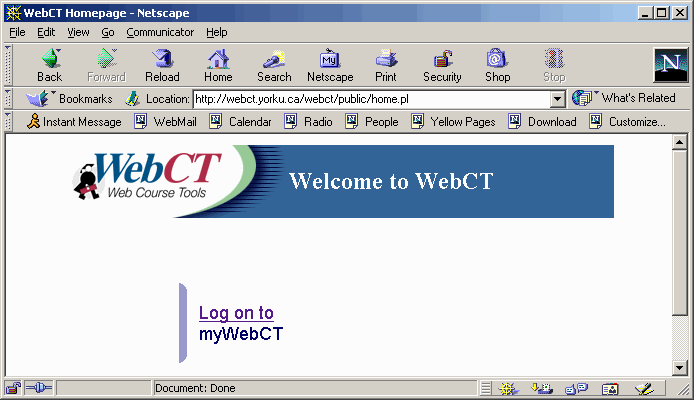Open Yellow Pages
The image size is (694, 400).
click(x=453, y=122)
